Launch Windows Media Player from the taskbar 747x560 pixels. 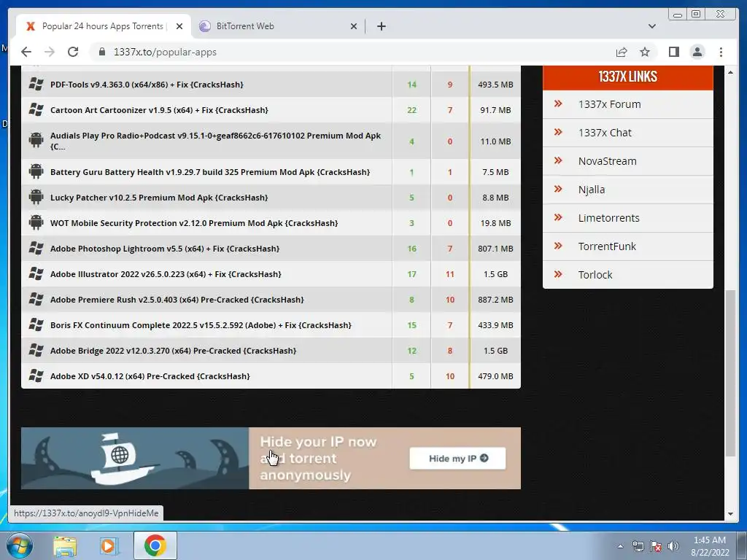click(109, 545)
